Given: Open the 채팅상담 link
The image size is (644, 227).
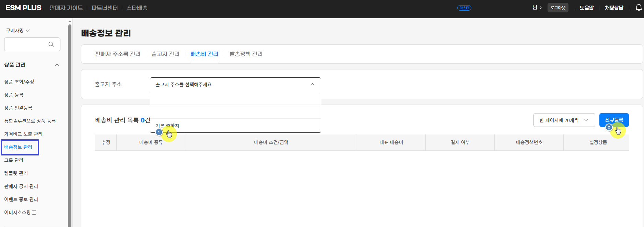Looking at the screenshot, I should (614, 8).
